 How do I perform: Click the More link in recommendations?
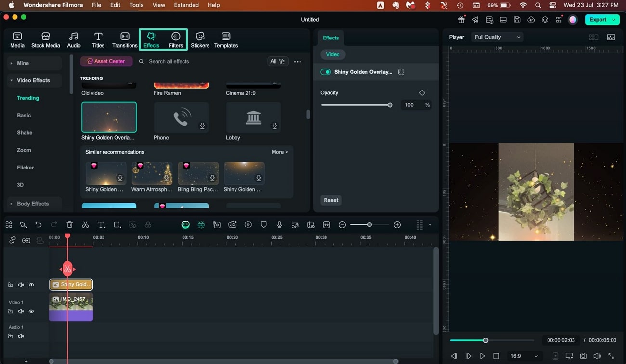pos(280,152)
